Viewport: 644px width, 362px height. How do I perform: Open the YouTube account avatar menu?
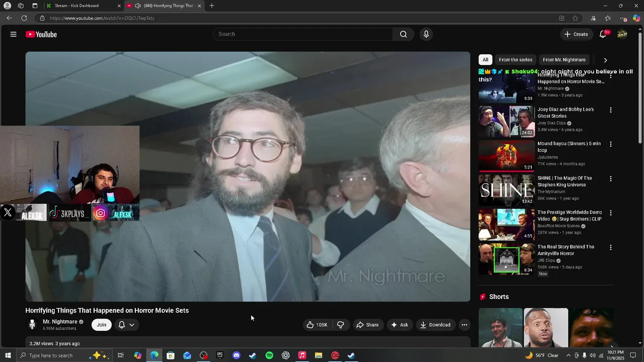(x=622, y=34)
